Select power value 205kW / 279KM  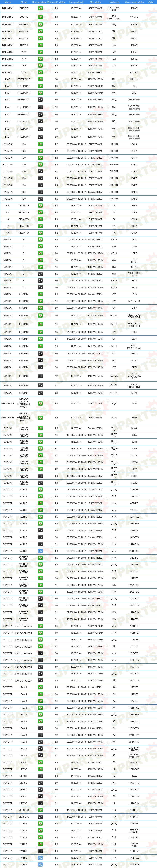coord(95,626)
